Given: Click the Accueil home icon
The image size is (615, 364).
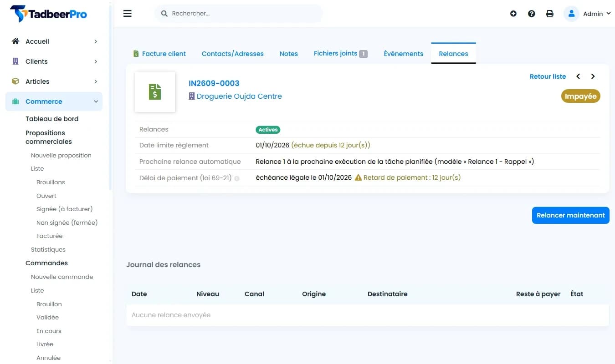Looking at the screenshot, I should click(x=15, y=41).
